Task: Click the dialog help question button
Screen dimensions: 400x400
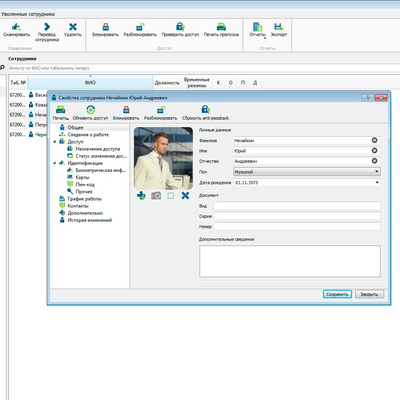Action: (x=368, y=97)
